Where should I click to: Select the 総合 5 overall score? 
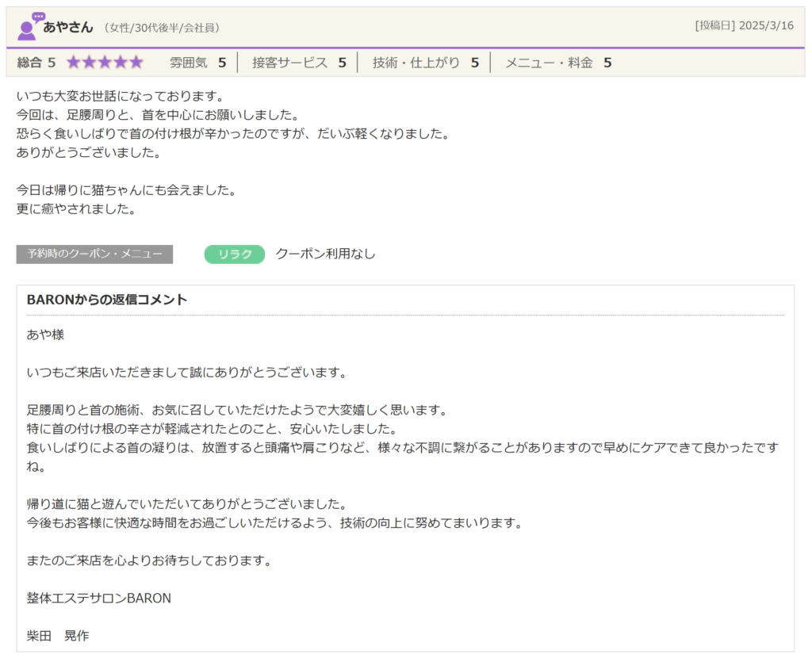(x=36, y=63)
